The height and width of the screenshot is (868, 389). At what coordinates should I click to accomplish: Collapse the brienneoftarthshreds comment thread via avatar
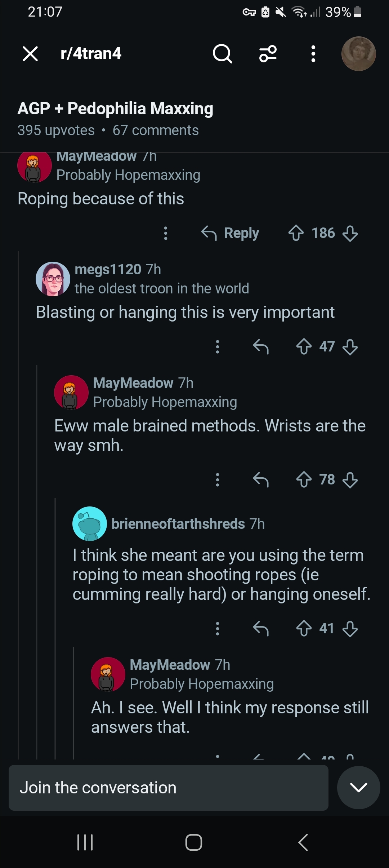tap(90, 524)
